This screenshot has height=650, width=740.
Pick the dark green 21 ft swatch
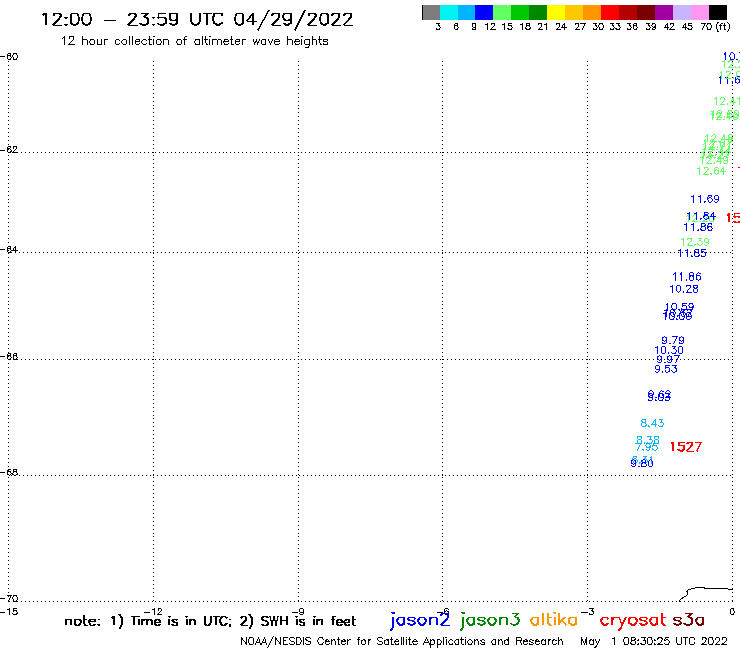pos(538,12)
